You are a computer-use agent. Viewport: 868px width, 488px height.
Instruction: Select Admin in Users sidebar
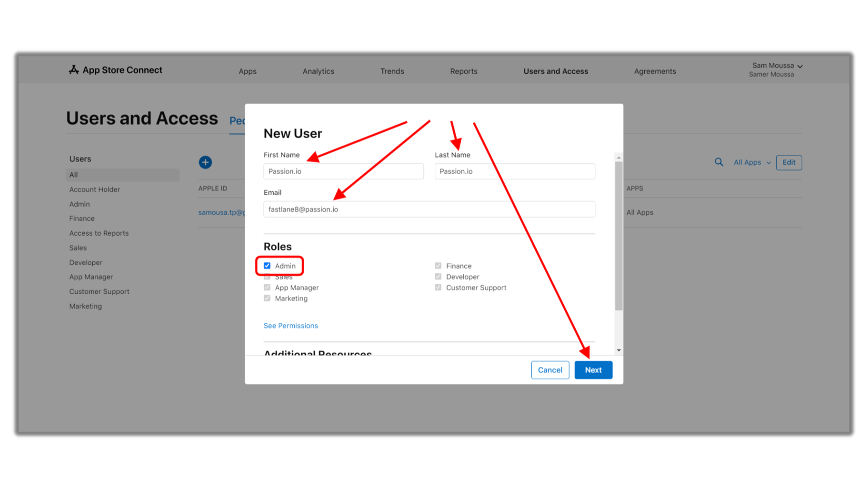79,204
